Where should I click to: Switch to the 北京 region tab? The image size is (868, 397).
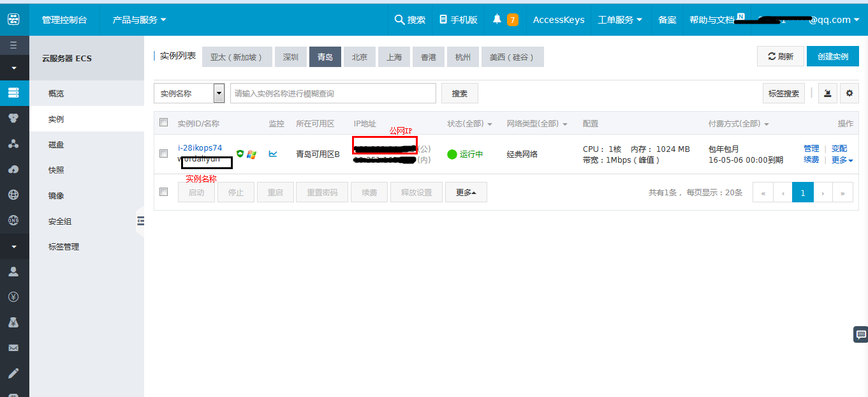coord(360,56)
